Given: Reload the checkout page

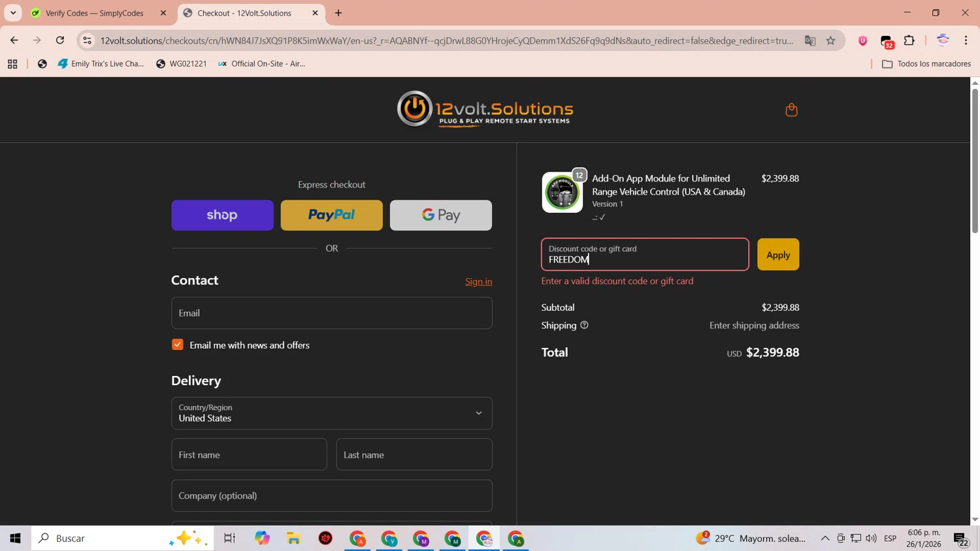Looking at the screenshot, I should (x=60, y=40).
